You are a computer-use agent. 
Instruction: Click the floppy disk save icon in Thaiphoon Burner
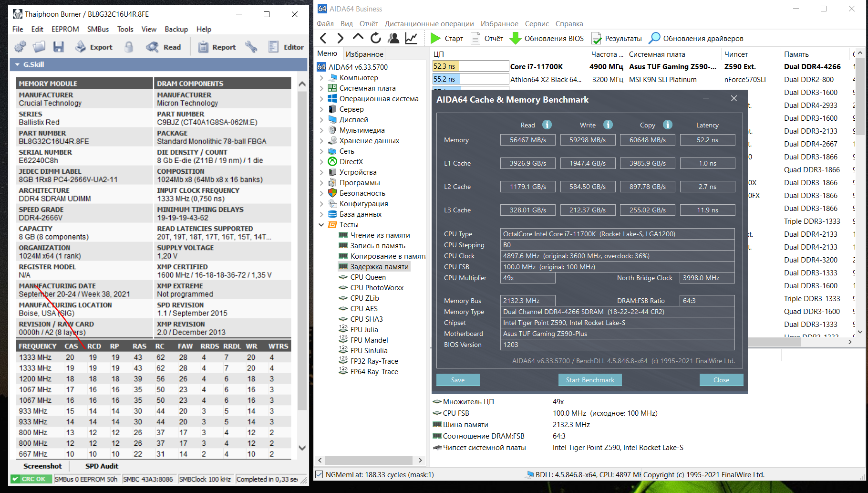(59, 47)
